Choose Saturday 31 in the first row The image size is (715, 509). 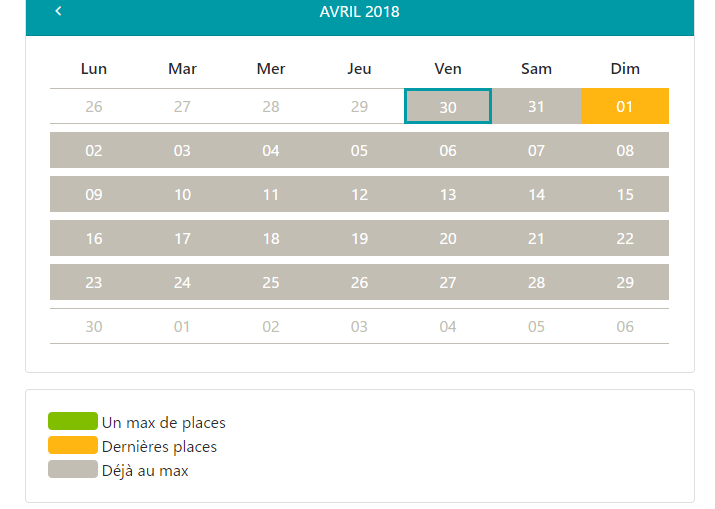click(536, 106)
